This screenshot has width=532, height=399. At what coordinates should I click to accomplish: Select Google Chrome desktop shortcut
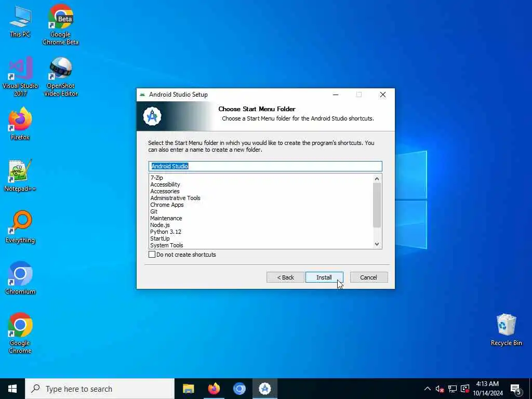[20, 333]
